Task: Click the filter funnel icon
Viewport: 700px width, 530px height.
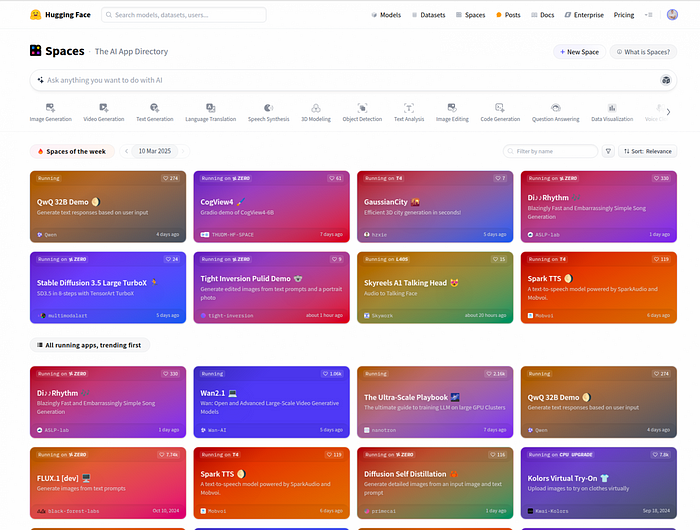Action: (x=608, y=151)
